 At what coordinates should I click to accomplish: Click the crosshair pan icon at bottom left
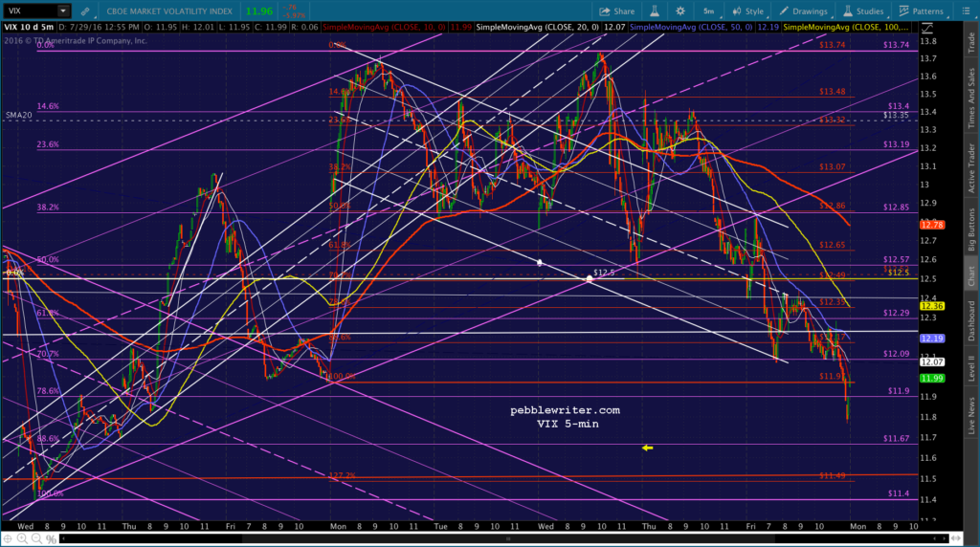point(8,538)
